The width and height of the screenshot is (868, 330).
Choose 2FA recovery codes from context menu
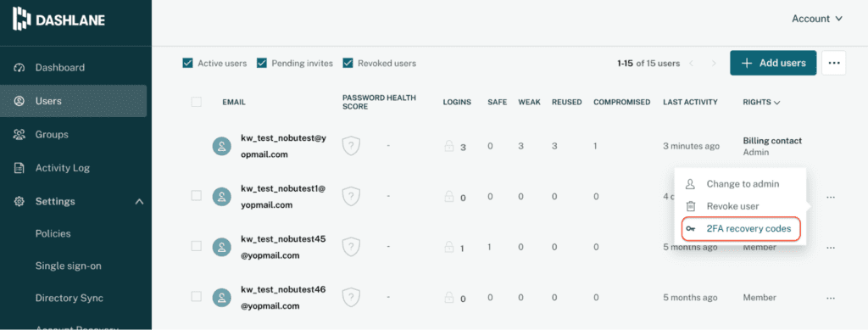(x=741, y=229)
